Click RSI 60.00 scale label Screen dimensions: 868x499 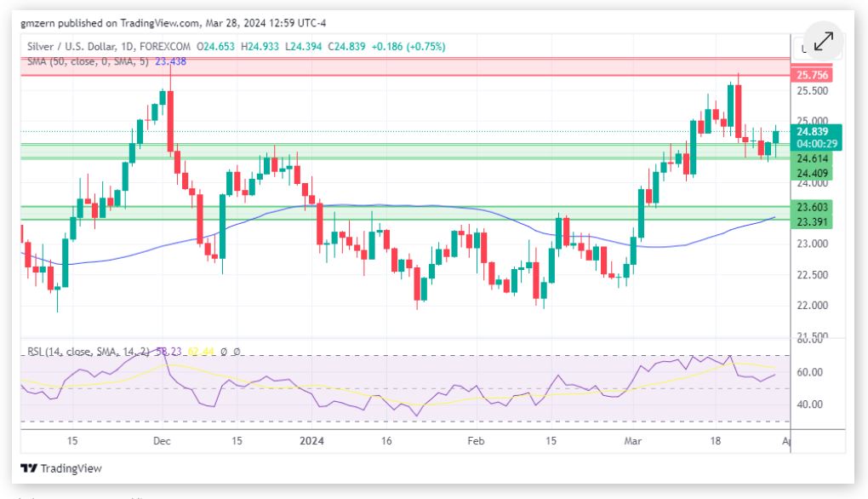click(x=811, y=372)
